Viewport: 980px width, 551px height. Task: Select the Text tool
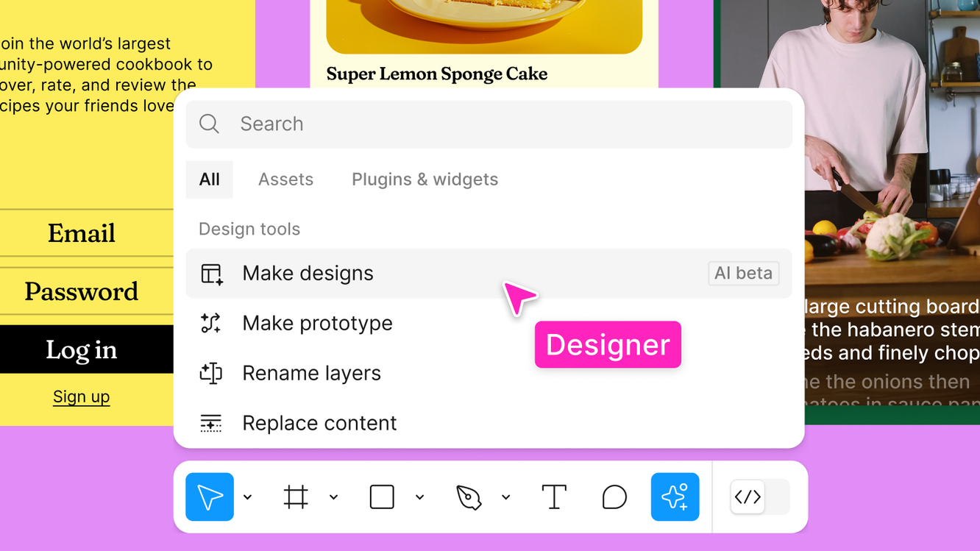point(554,497)
